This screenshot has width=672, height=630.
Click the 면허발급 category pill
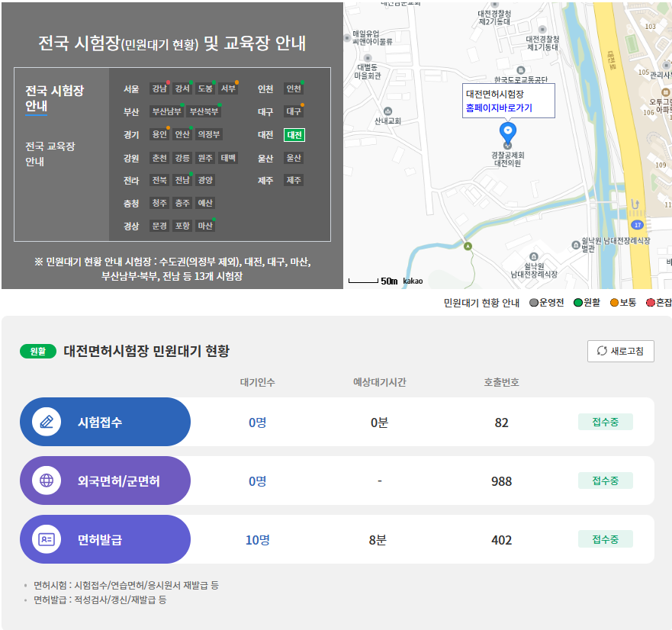pos(105,539)
